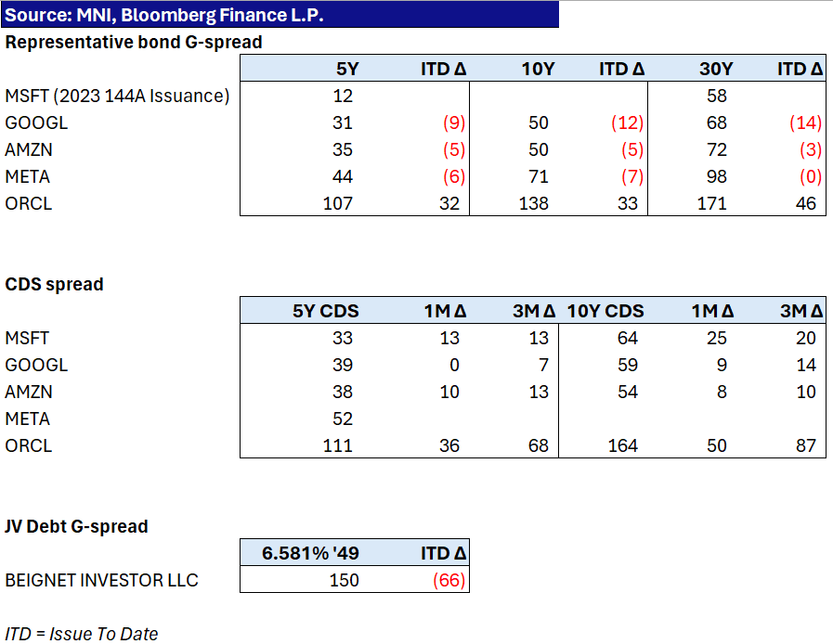Click AMZN 30Y ITD change (3)
833x644 pixels.
812,149
